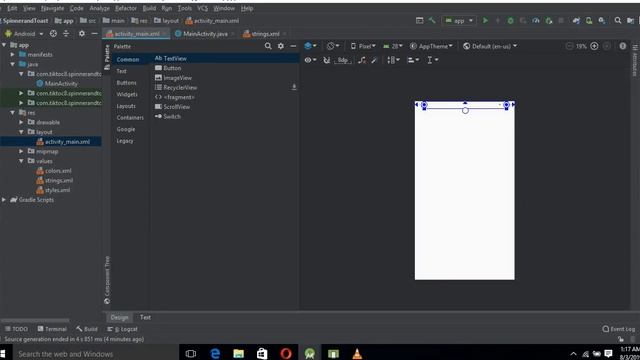Open the app run configuration dropdown
Image resolution: width=640 pixels, height=360 pixels.
[459, 20]
